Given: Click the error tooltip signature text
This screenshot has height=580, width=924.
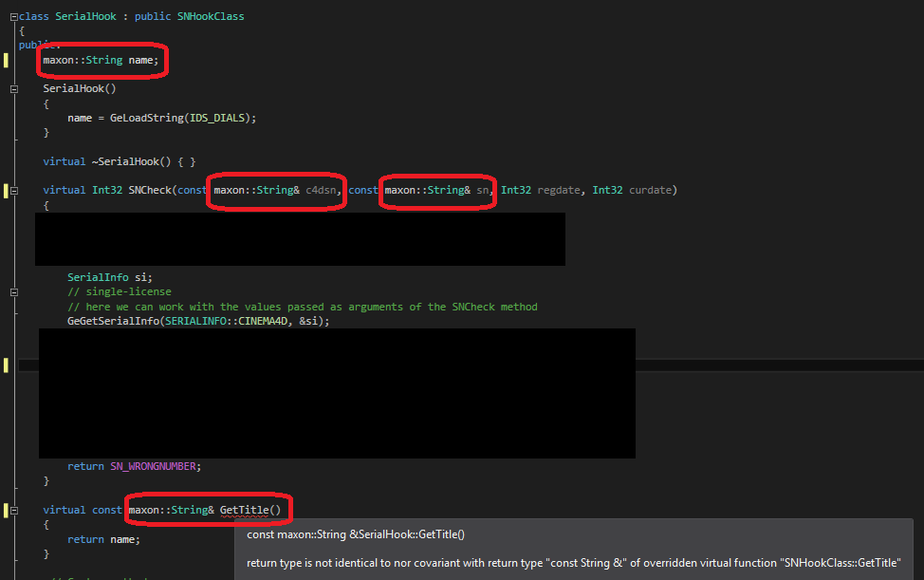Looking at the screenshot, I should point(356,534).
